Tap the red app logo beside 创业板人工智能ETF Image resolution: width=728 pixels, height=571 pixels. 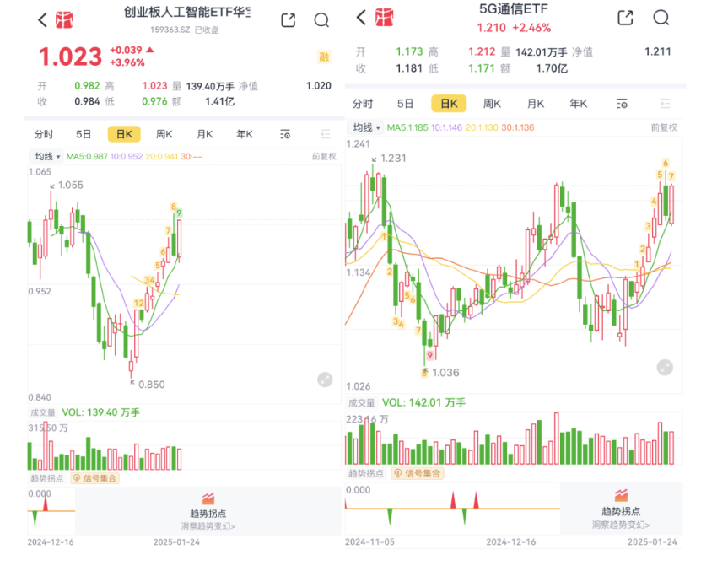click(64, 20)
